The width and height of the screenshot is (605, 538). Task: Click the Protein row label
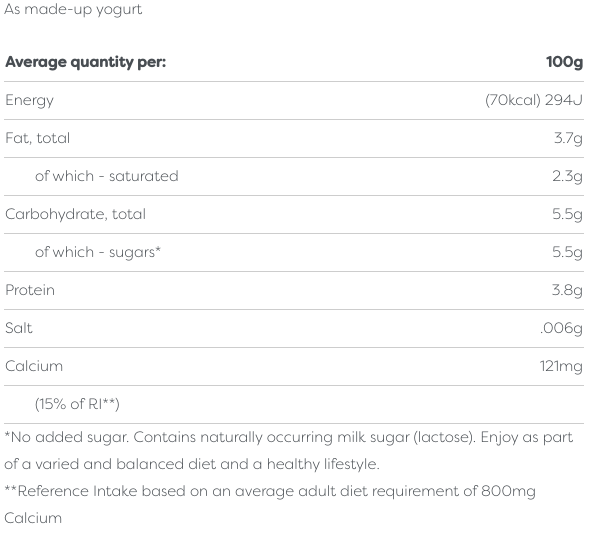[x=30, y=290]
